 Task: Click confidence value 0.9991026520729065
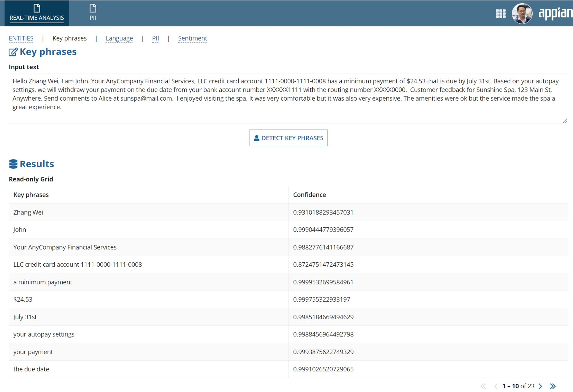click(x=323, y=369)
